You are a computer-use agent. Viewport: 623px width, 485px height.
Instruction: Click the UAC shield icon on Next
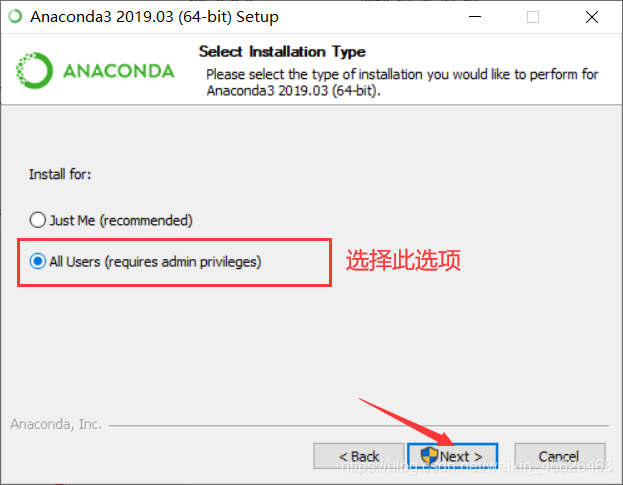pos(429,456)
